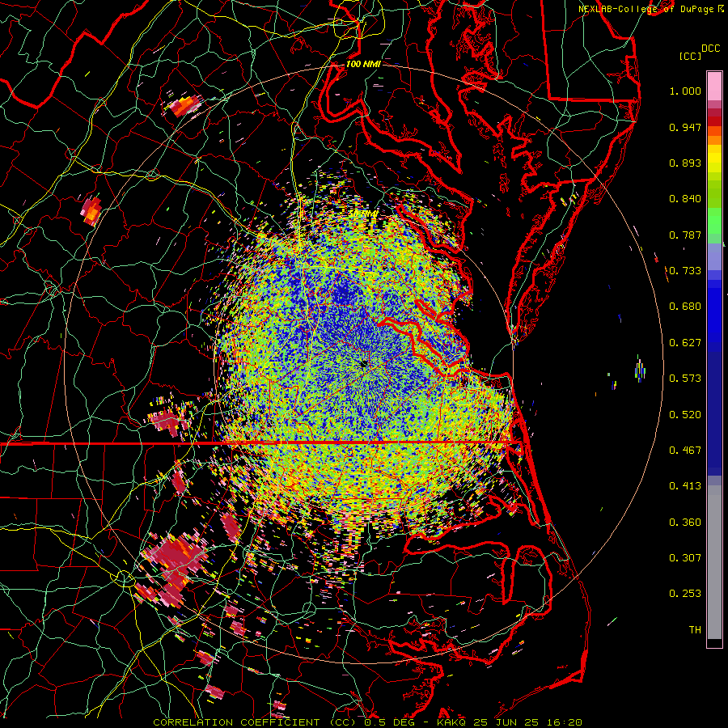Select the 1.000 value on color scale
Screen dimensions: 728x728
pyautogui.click(x=685, y=91)
